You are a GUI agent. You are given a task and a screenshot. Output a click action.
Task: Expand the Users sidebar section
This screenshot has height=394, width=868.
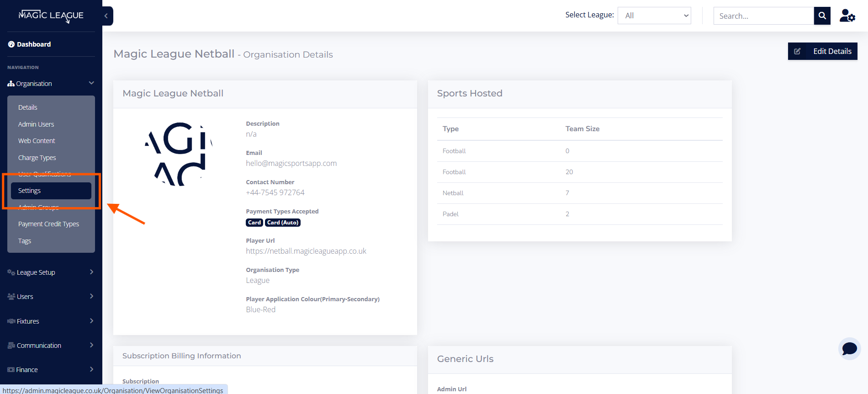click(50, 297)
